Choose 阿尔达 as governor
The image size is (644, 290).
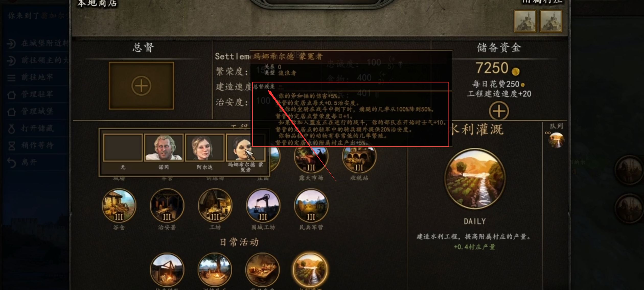204,148
